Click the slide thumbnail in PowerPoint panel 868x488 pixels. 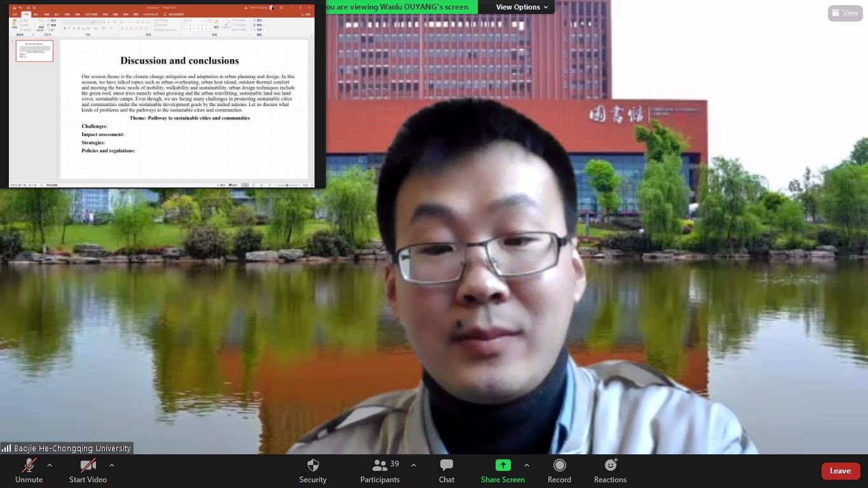coord(34,51)
